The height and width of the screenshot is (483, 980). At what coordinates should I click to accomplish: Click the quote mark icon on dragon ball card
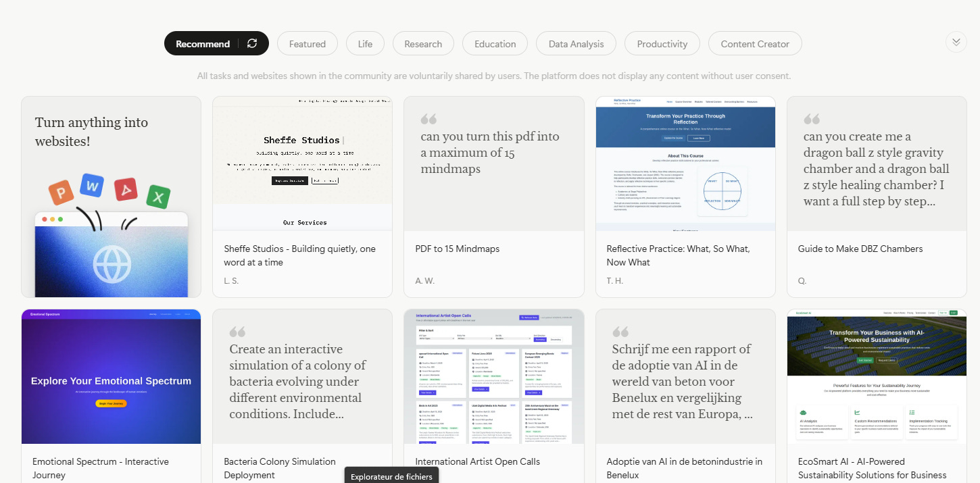point(812,119)
